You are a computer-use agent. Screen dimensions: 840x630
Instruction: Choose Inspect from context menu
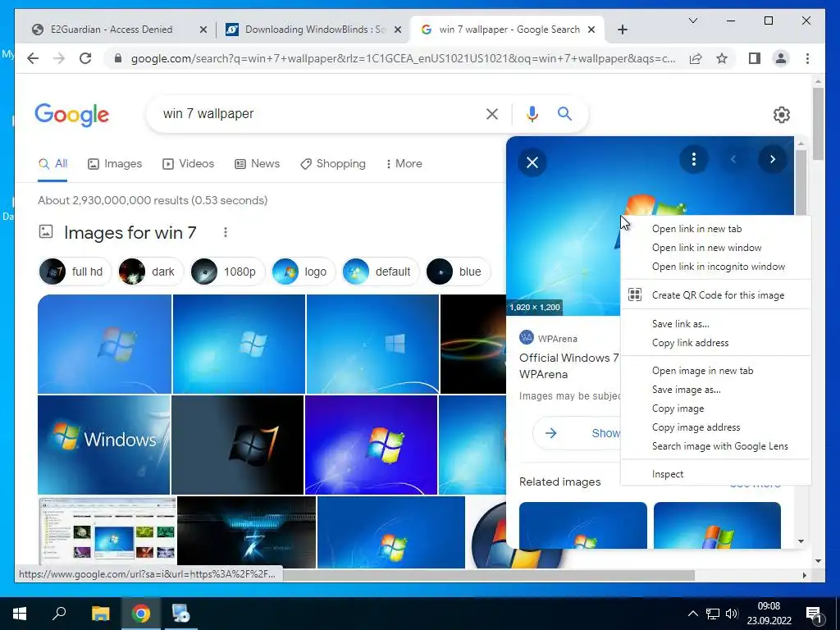[x=715, y=474]
